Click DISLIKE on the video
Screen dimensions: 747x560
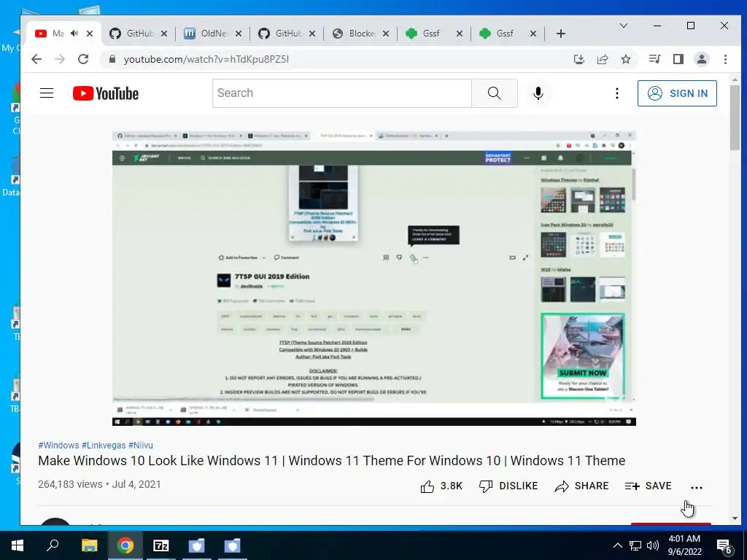click(x=508, y=486)
